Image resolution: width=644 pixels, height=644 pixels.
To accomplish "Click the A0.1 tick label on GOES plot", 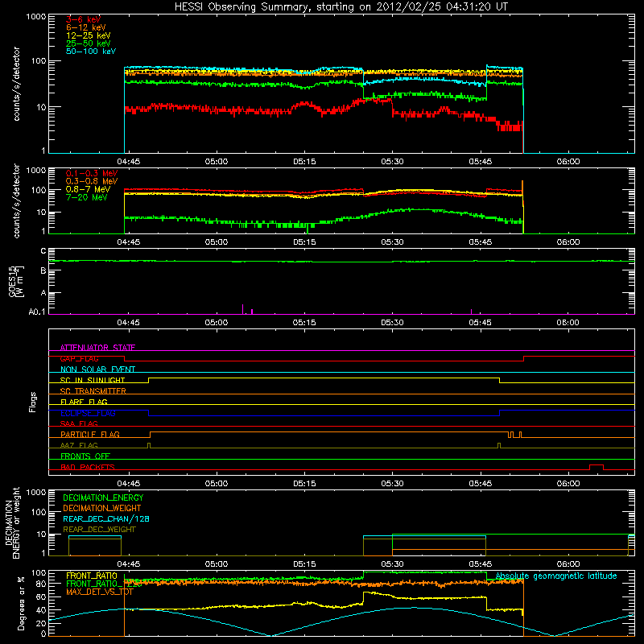I will tap(37, 312).
